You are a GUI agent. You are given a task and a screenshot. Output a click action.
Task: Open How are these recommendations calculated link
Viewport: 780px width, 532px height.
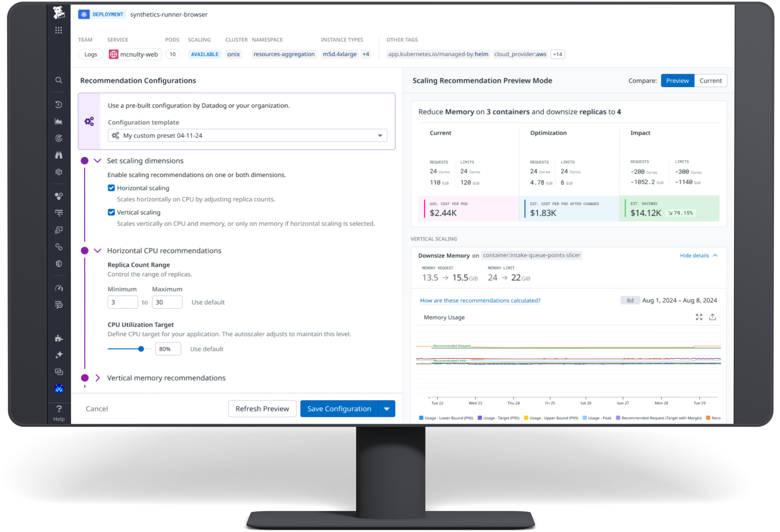click(x=480, y=300)
